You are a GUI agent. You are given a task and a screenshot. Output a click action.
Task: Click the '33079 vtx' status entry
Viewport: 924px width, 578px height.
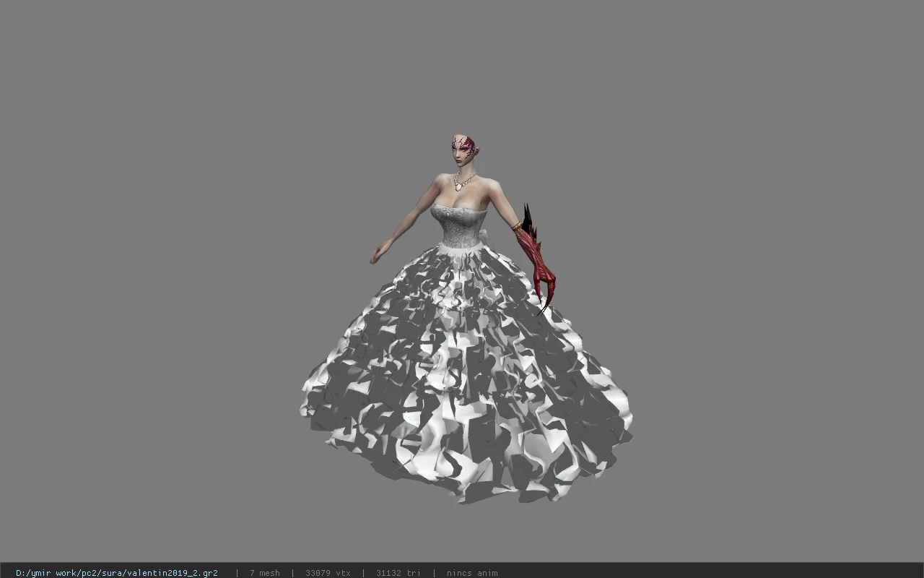tap(328, 573)
